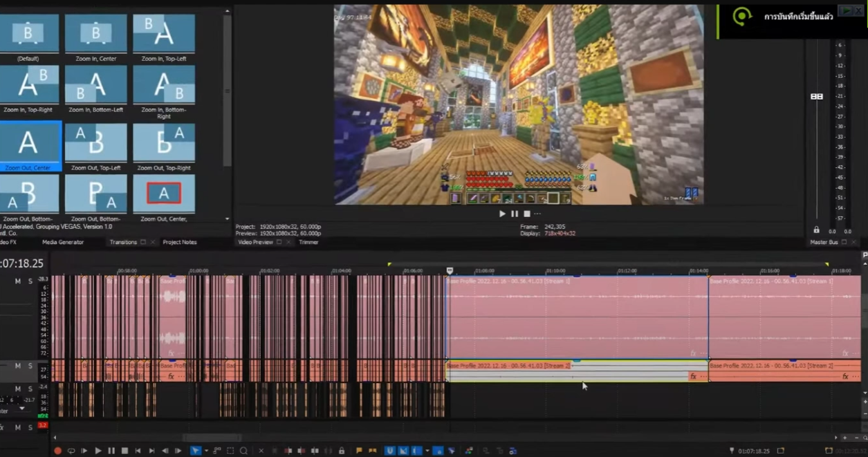Mute the top audio track

point(18,281)
